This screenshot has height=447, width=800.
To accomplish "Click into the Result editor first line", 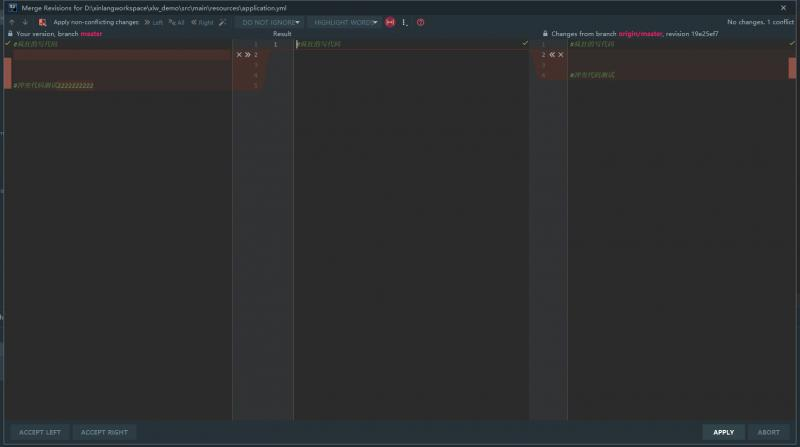I will [411, 44].
